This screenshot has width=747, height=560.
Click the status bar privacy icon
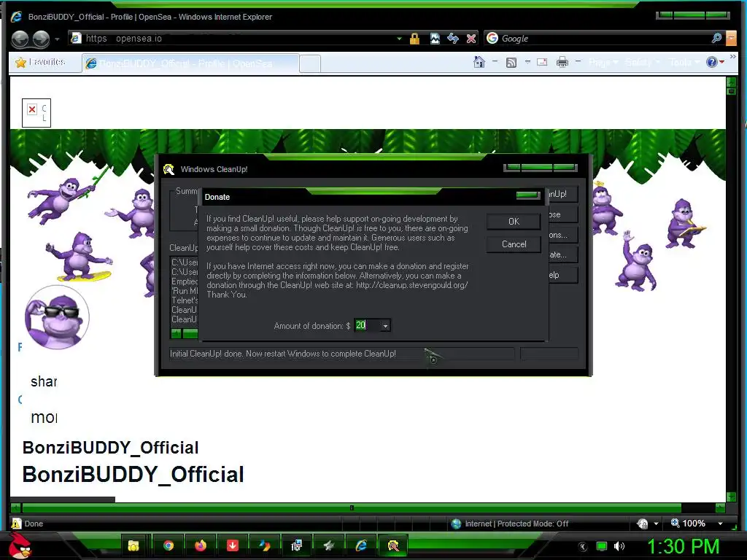tap(642, 524)
